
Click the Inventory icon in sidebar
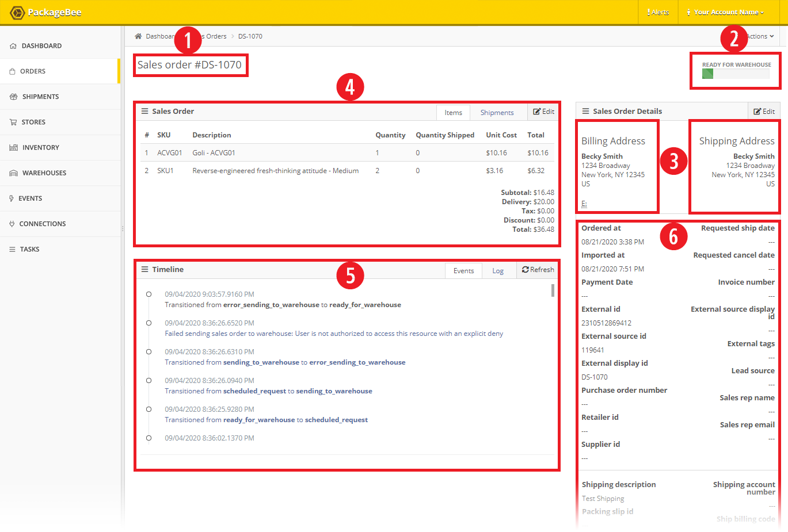pos(13,148)
